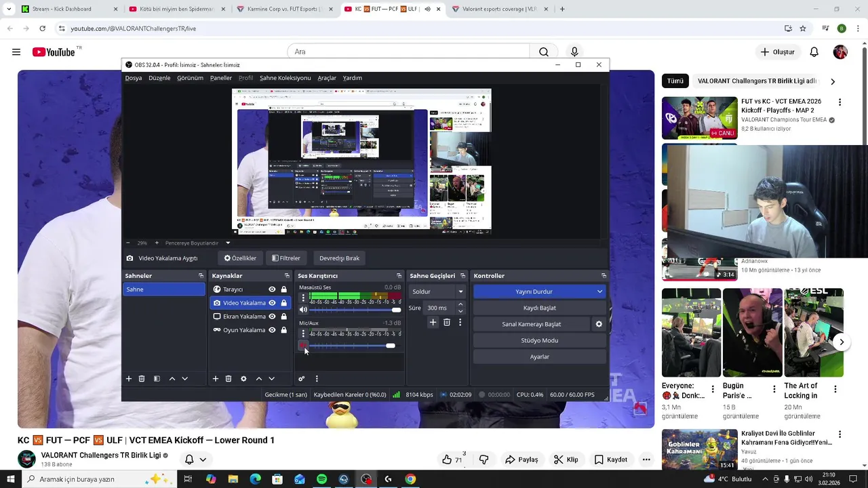
Task: Open the Mic/Aux three-dot options menu
Action: click(x=303, y=333)
